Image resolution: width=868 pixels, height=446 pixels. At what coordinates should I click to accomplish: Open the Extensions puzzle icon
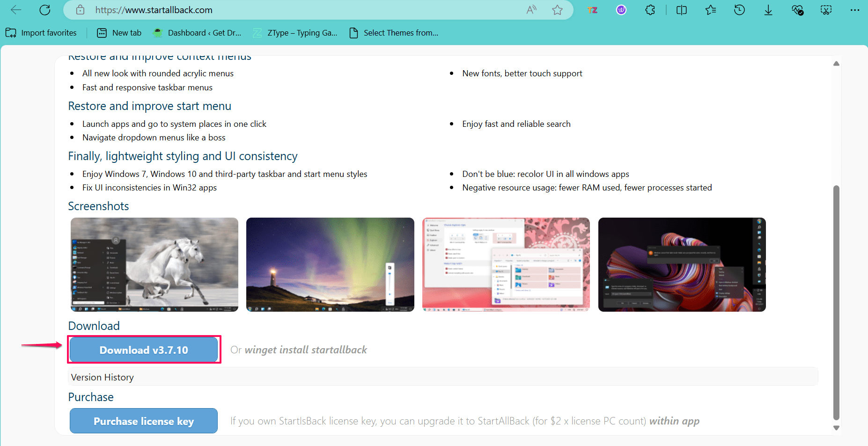(x=650, y=10)
